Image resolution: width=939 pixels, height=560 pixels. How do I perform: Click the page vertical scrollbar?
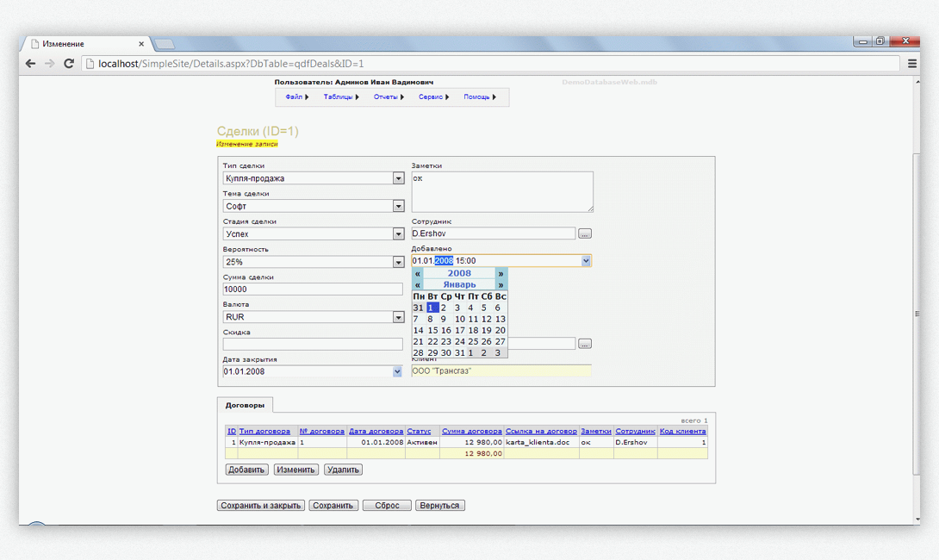click(917, 314)
